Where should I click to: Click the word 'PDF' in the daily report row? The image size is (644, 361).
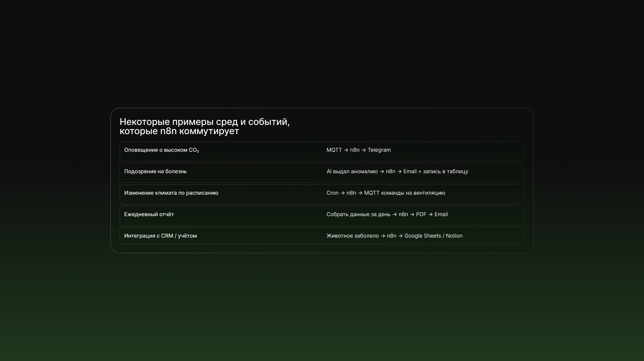tap(421, 215)
